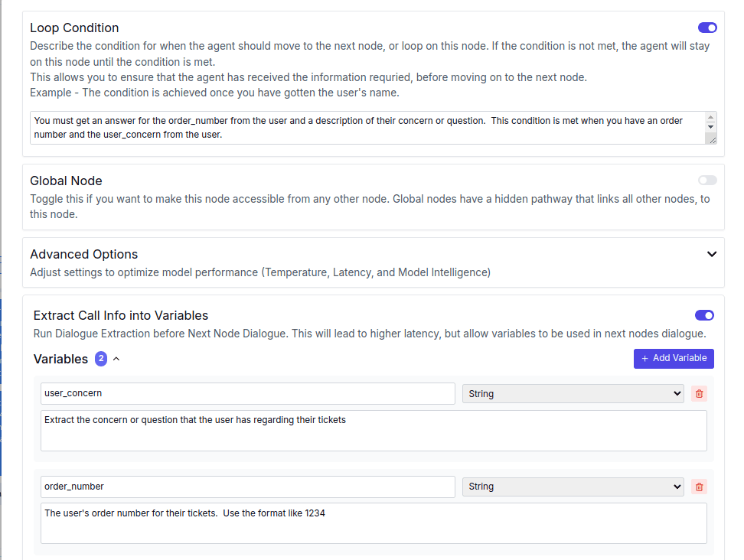Image resolution: width=744 pixels, height=560 pixels.
Task: Click the order_number format description box
Action: [x=374, y=523]
